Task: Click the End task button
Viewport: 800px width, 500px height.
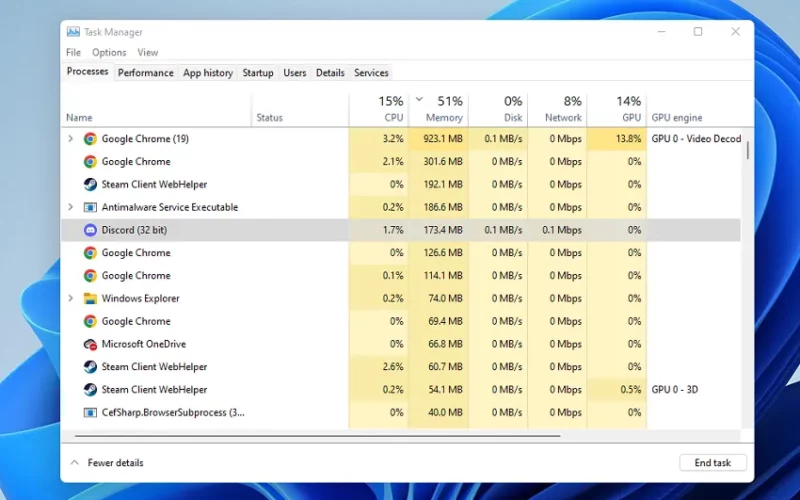Action: click(x=713, y=463)
